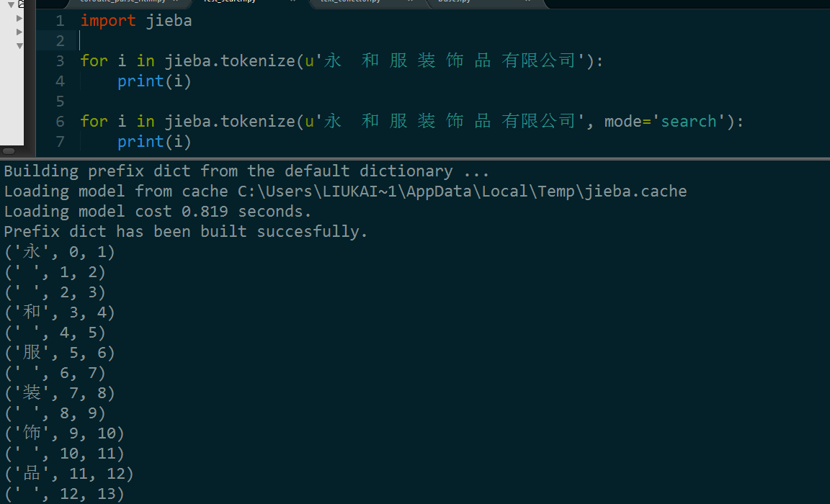Close the test_search.py tab via its × icon
Screen dimensions: 830x504
292,3
